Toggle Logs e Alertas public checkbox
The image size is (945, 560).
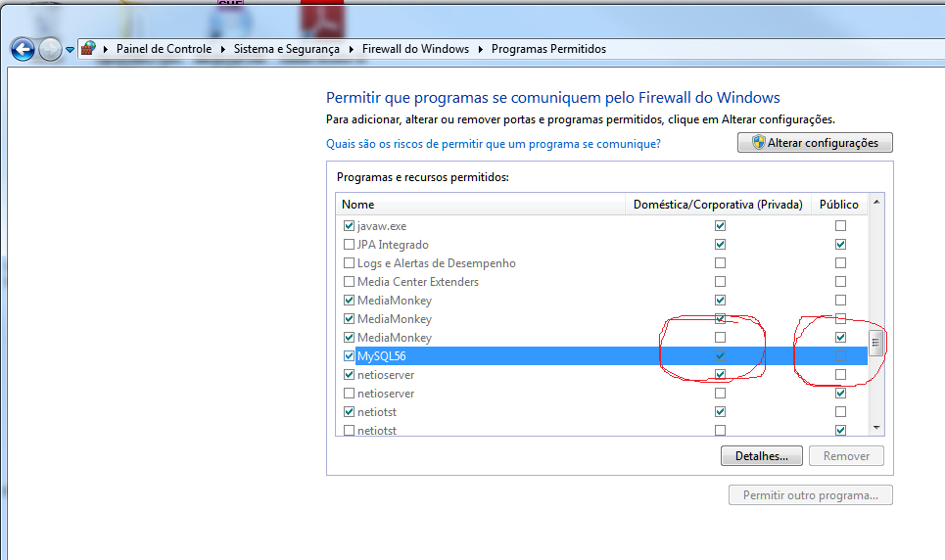coord(841,262)
